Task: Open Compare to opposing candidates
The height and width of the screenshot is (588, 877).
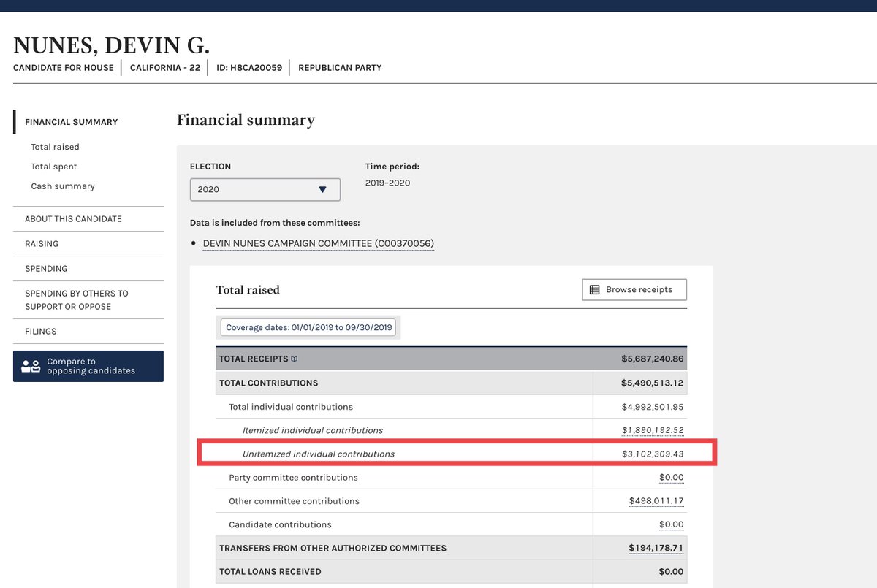Action: pos(88,366)
